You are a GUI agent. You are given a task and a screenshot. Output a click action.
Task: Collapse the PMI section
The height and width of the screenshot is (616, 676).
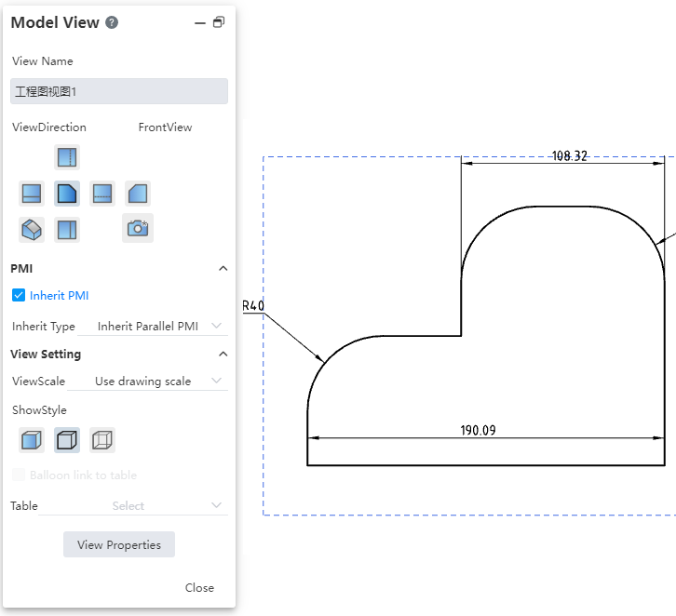223,268
